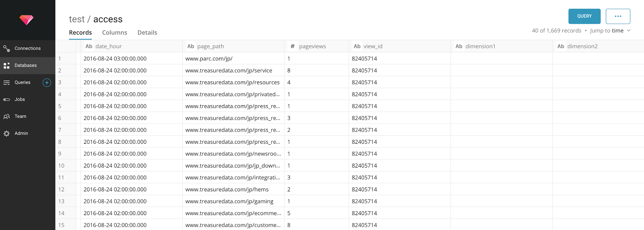
Task: Go to Queries in sidebar
Action: pos(23,83)
